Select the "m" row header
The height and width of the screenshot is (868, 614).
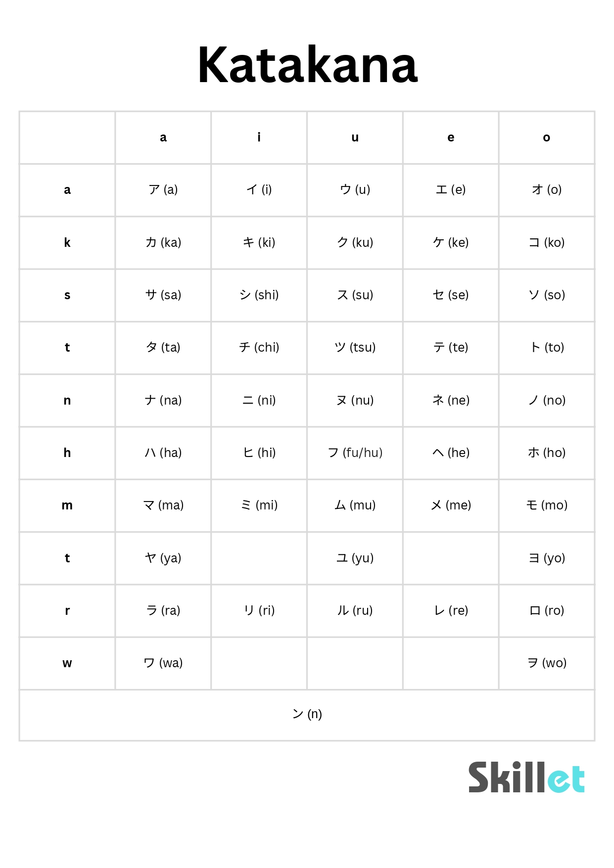67,505
